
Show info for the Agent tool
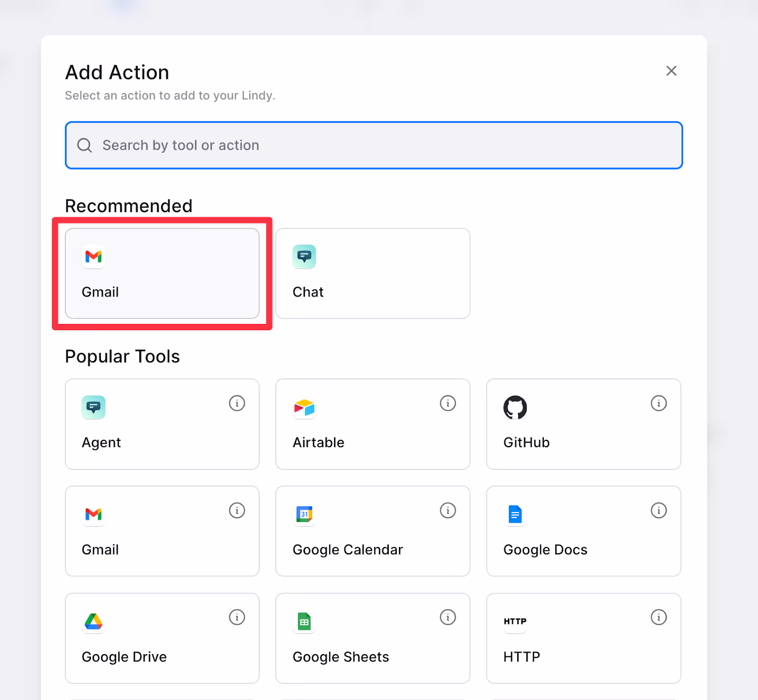(237, 403)
